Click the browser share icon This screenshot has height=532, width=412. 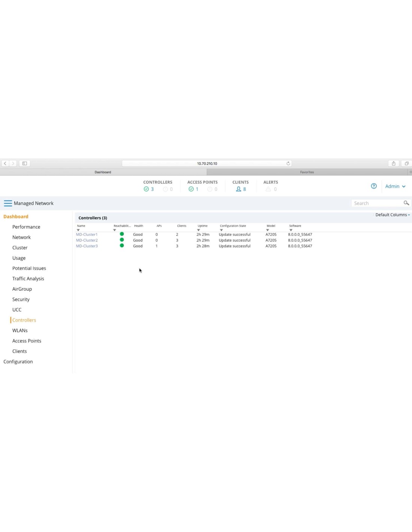tap(393, 163)
